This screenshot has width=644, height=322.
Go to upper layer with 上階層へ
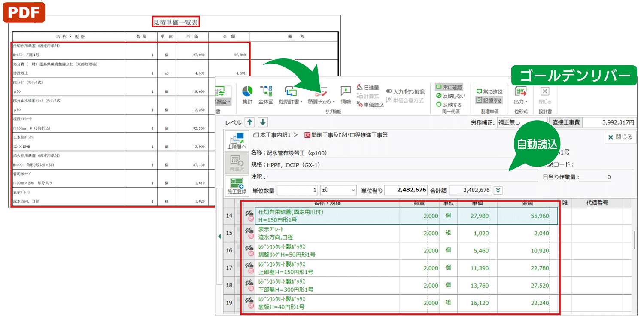[237, 141]
